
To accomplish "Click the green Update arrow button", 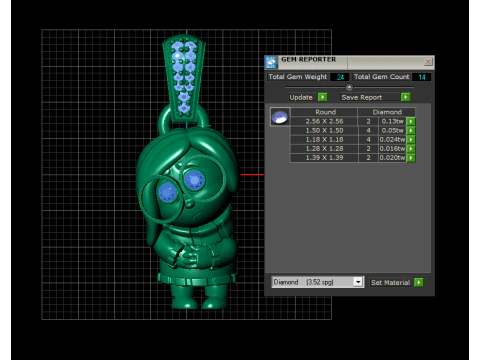I will (322, 97).
